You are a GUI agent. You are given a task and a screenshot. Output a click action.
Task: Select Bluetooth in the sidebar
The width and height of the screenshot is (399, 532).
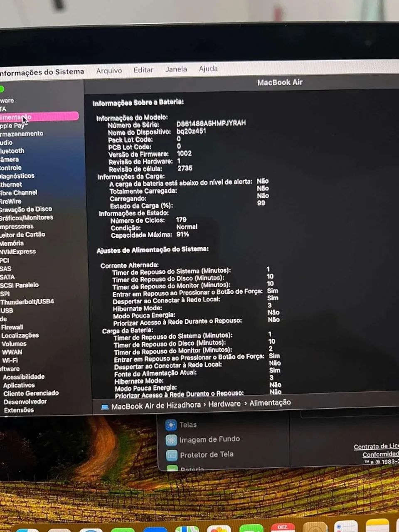tap(12, 151)
